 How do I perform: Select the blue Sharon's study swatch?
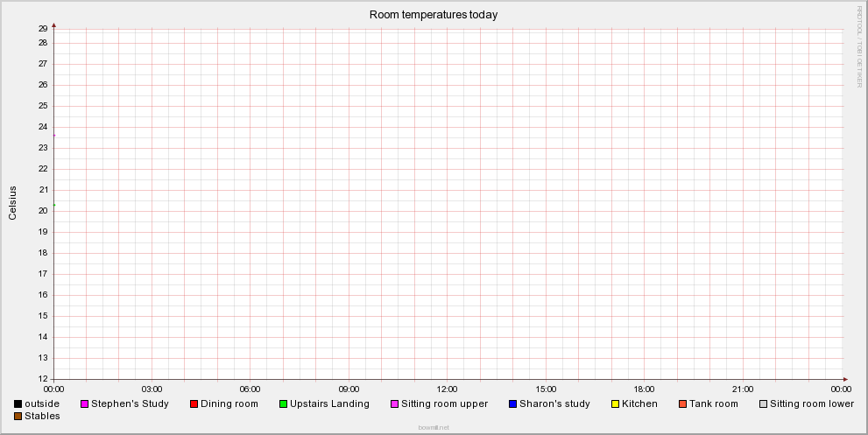point(513,403)
